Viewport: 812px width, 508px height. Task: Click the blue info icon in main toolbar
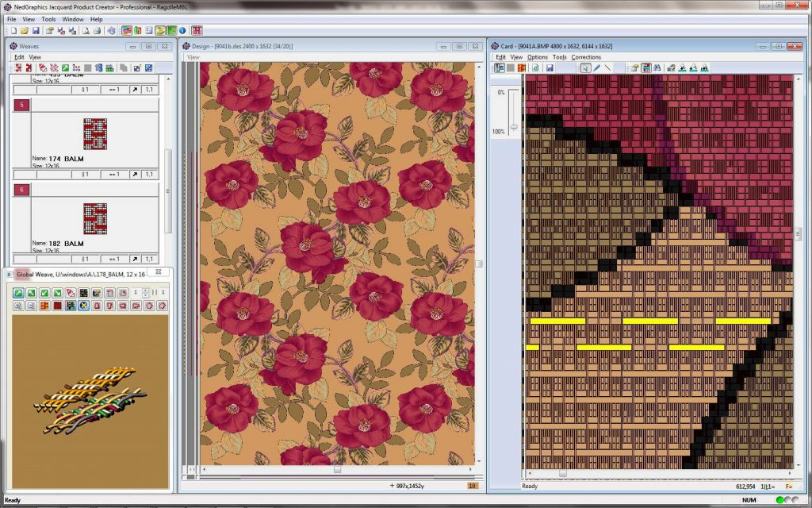(x=182, y=31)
